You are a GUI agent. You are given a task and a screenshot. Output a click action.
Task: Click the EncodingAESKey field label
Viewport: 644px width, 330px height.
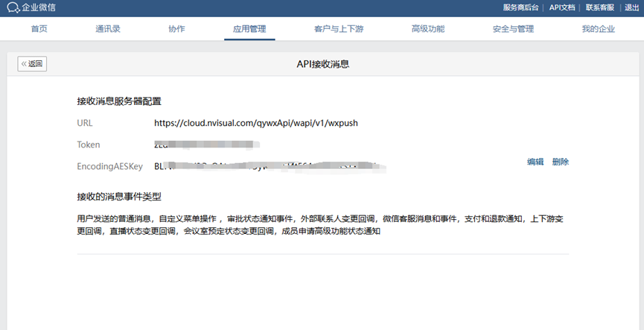click(109, 166)
